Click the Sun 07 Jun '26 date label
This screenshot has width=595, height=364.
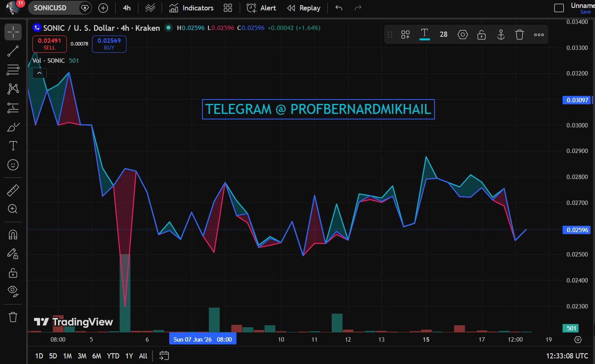click(x=203, y=340)
